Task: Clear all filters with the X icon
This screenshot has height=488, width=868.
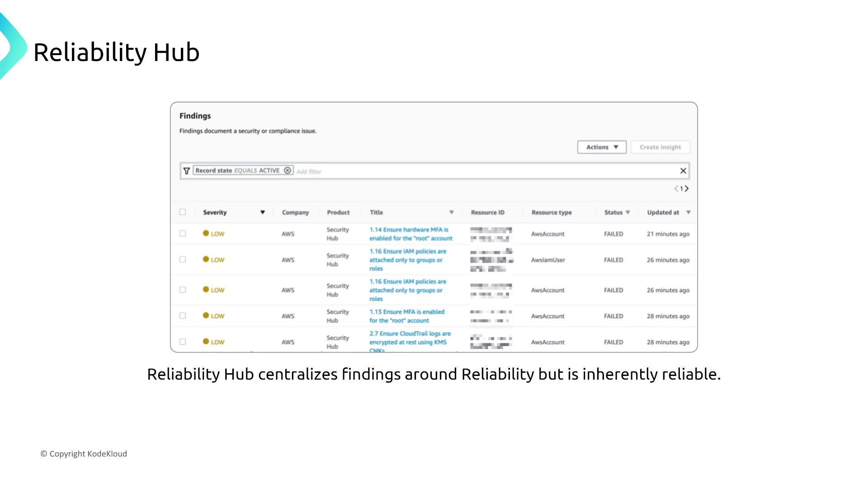Action: [683, 171]
